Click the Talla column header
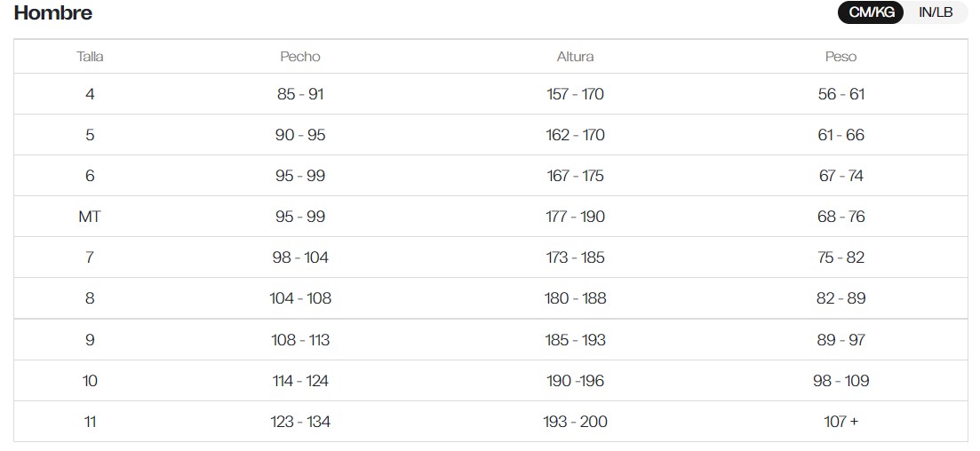Image resolution: width=980 pixels, height=451 pixels. tap(90, 57)
